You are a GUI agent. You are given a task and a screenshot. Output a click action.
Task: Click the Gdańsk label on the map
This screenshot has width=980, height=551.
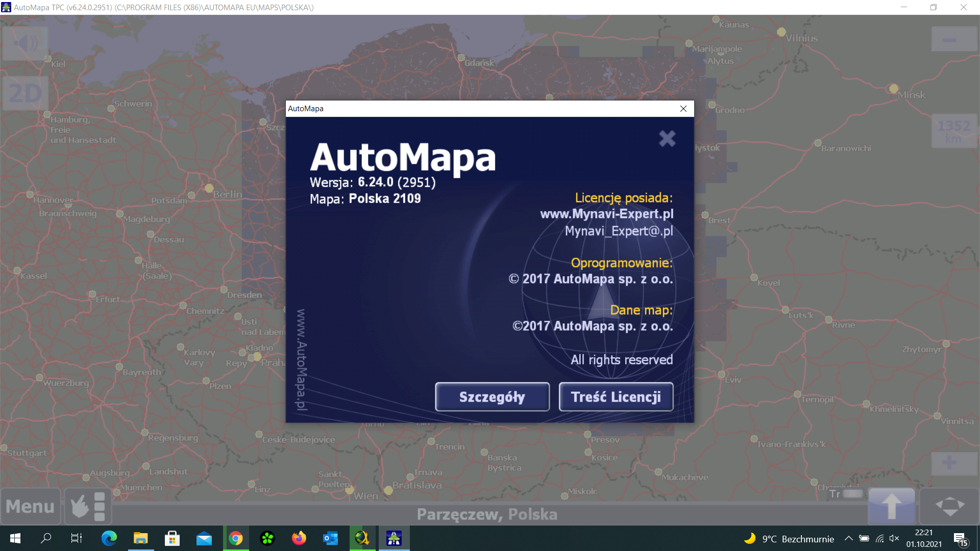pyautogui.click(x=479, y=63)
